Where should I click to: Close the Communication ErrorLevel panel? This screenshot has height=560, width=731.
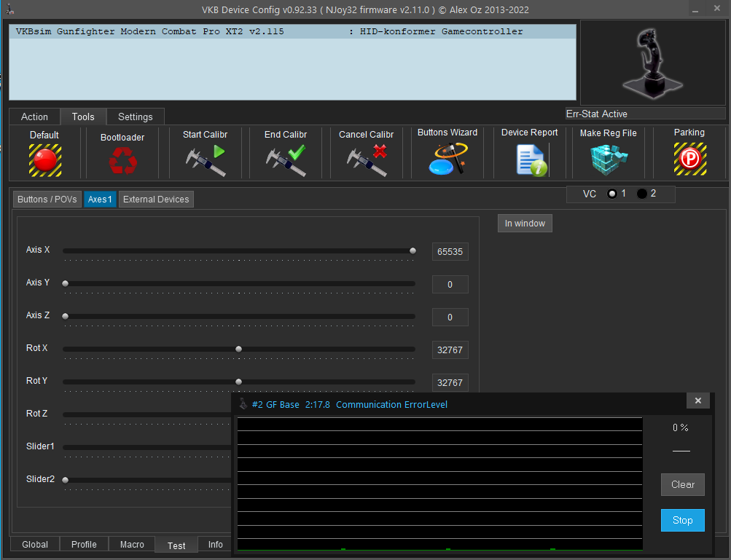(x=698, y=401)
